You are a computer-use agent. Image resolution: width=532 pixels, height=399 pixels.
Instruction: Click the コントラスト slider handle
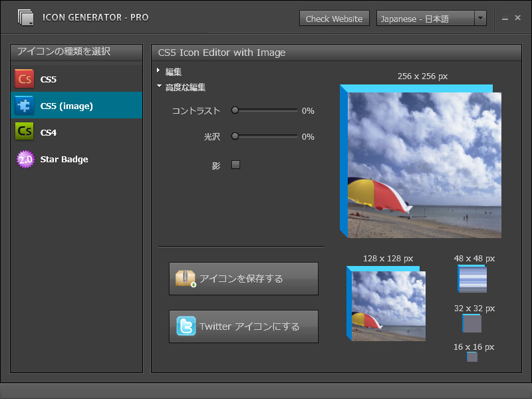(x=234, y=110)
